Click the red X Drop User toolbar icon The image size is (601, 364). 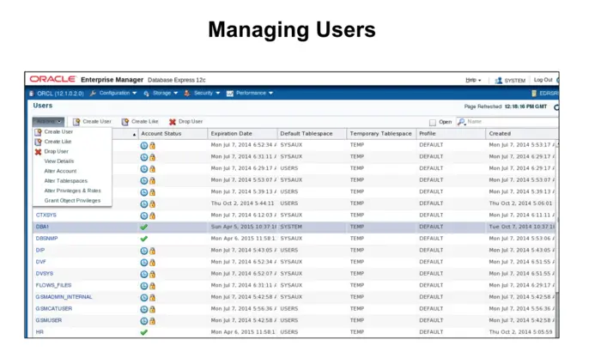tap(173, 122)
